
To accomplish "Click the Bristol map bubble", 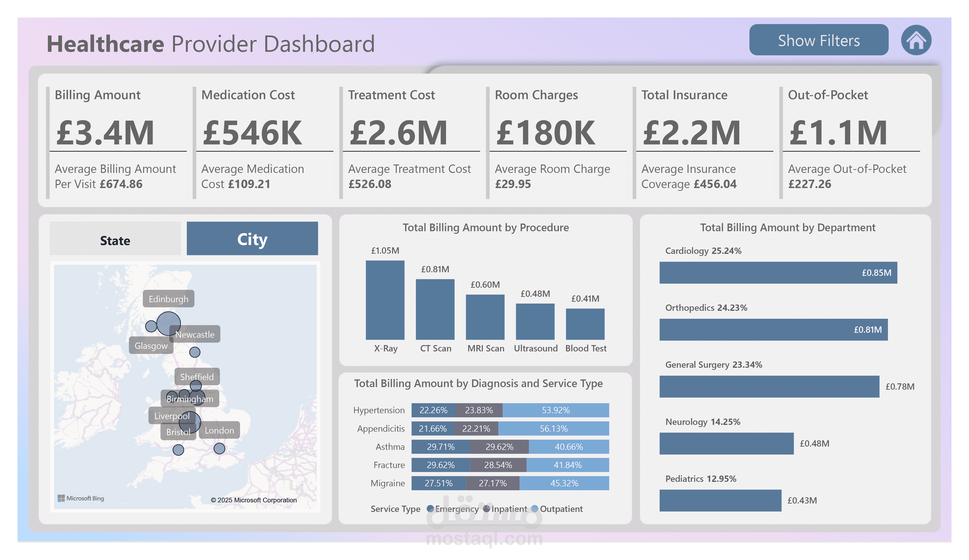I will (x=178, y=450).
